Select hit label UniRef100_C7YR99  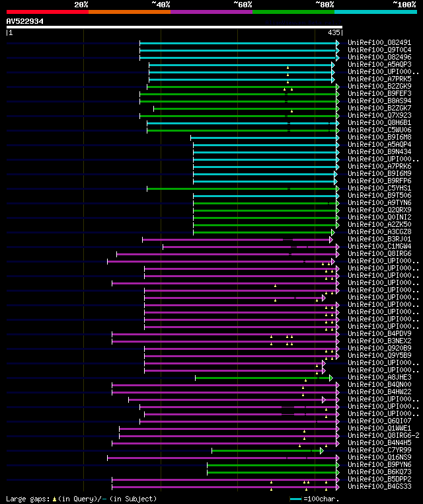coord(379,450)
